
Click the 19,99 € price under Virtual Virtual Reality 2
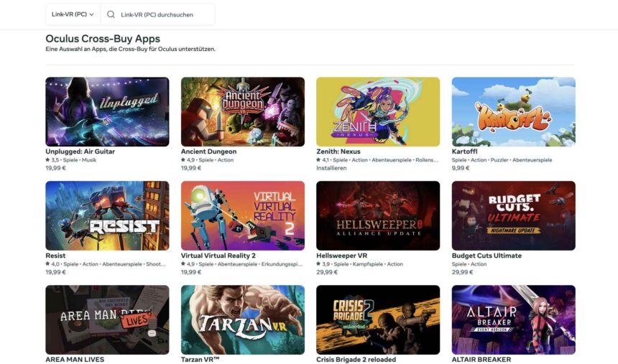[191, 272]
